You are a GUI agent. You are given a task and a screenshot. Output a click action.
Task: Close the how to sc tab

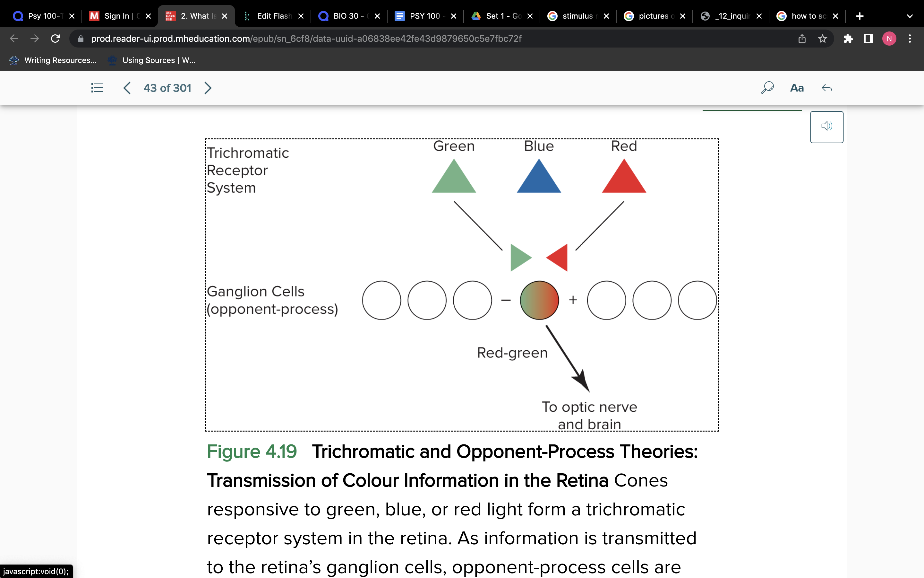point(835,16)
